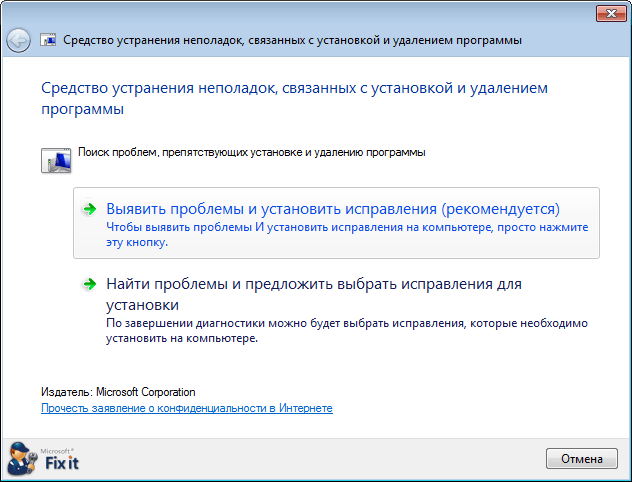Open 'Прочесть заявление о конфиденциальности в Интернете' link
632x482 pixels.
point(187,408)
